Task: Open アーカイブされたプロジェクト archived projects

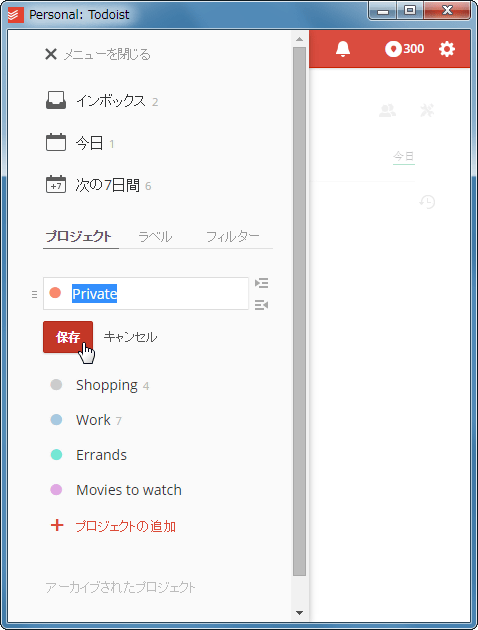Action: (120, 587)
